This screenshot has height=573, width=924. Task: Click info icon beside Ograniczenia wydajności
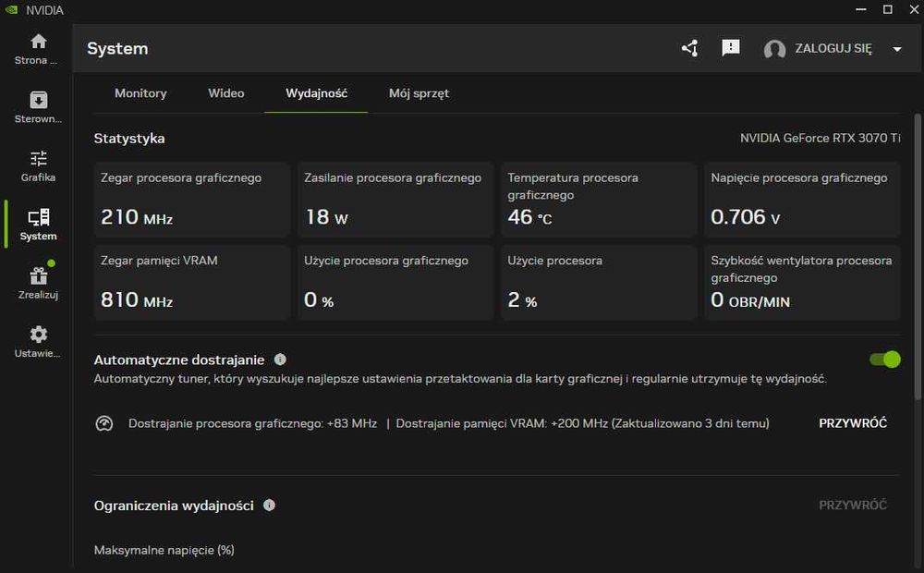pyautogui.click(x=269, y=506)
